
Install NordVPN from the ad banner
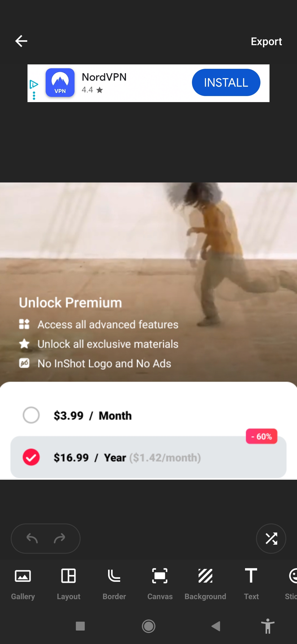pyautogui.click(x=226, y=83)
